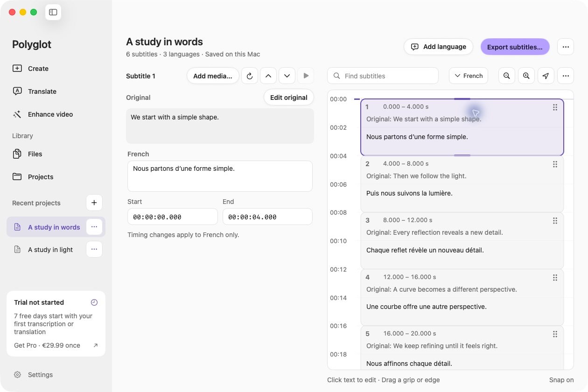Viewport: 588px width, 392px height.
Task: Click Add language button
Action: tap(439, 47)
